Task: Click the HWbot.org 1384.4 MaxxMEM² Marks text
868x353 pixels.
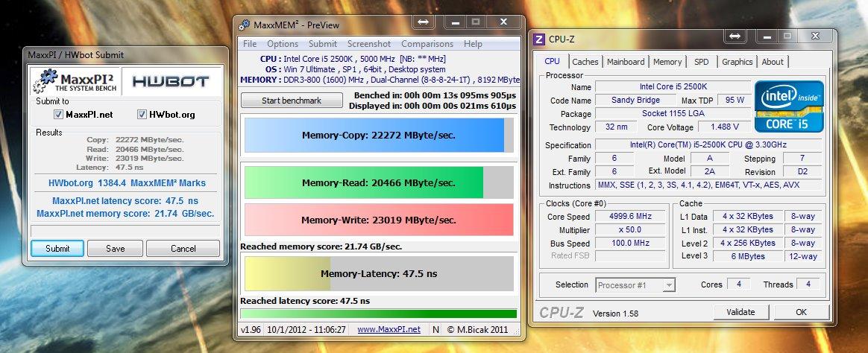Action: 127,183
